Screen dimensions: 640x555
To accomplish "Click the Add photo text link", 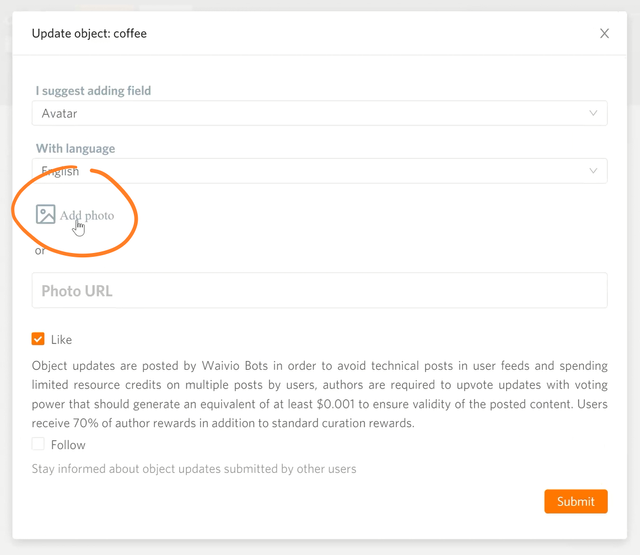I will (x=87, y=215).
